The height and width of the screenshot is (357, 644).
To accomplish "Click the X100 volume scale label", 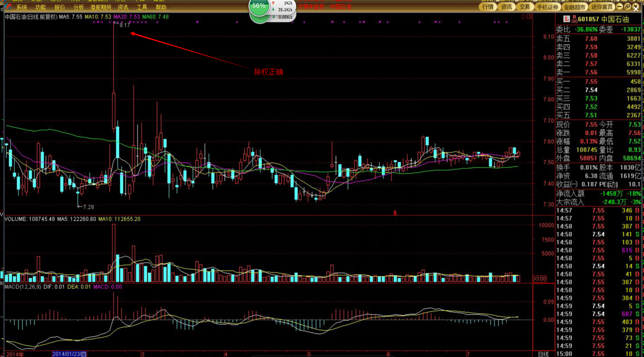I will pyautogui.click(x=540, y=279).
